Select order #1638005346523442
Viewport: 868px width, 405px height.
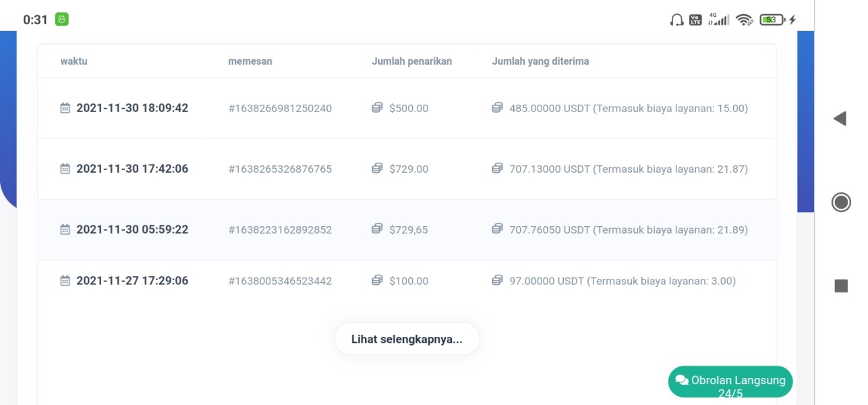[280, 281]
